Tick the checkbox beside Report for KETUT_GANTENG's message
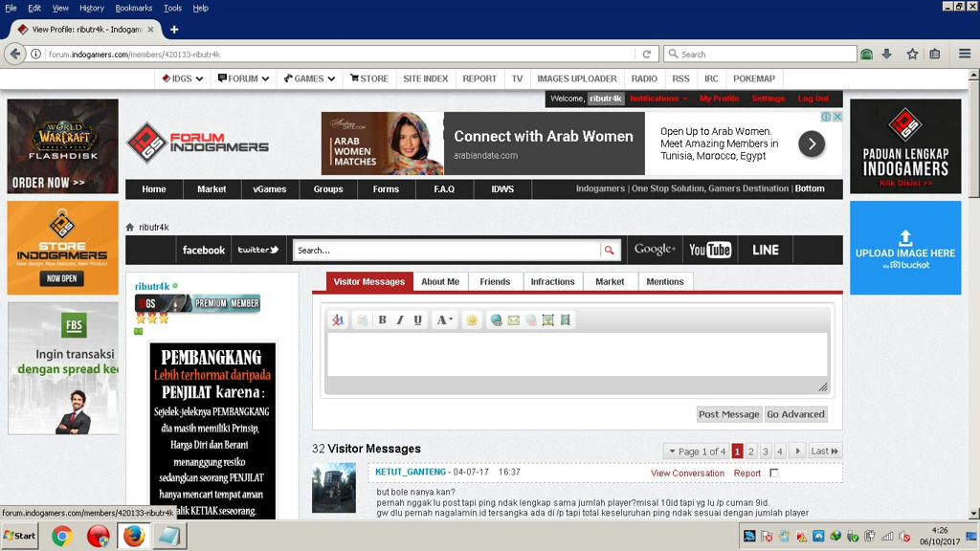The image size is (980, 551). tap(774, 473)
